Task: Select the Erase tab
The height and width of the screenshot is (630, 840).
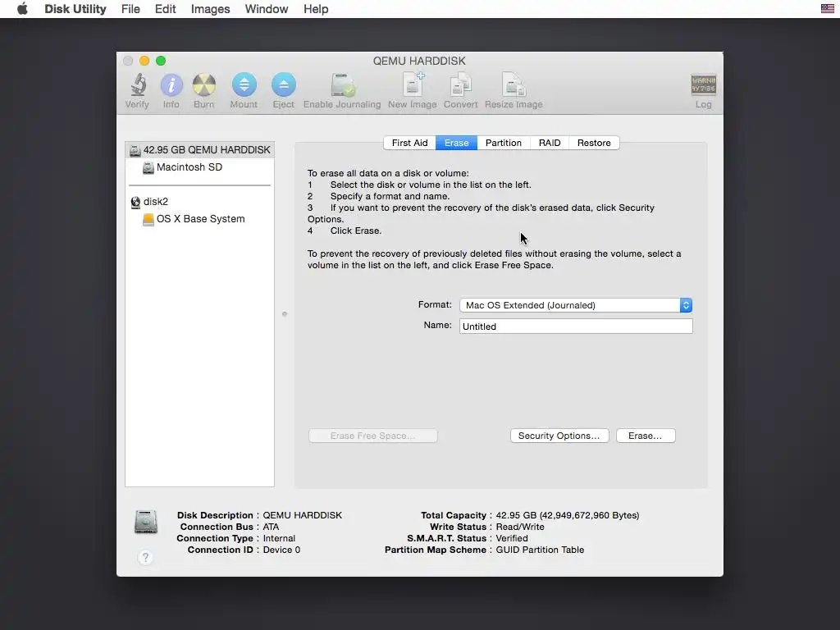Action: (x=456, y=143)
